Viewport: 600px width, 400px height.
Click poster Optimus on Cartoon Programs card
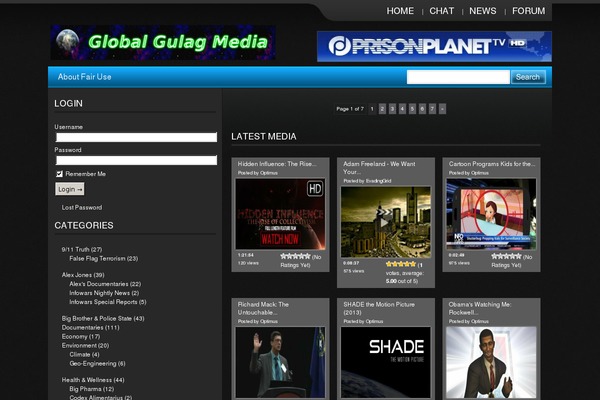click(x=480, y=173)
